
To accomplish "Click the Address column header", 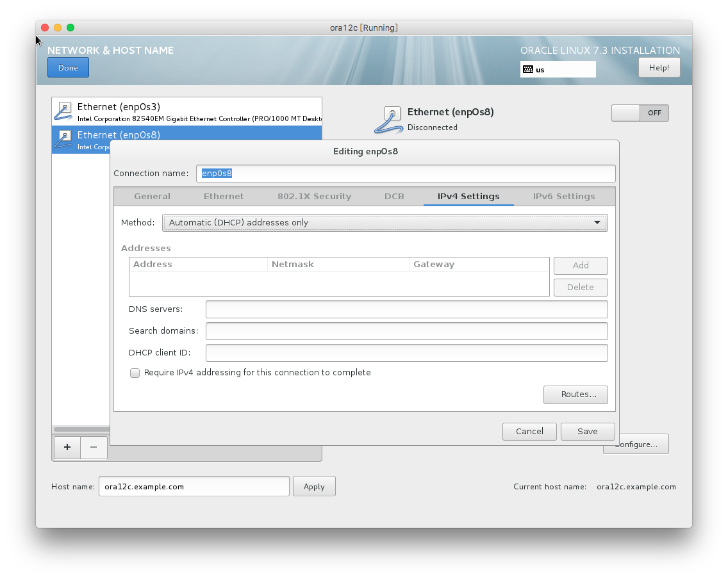I will (x=198, y=265).
